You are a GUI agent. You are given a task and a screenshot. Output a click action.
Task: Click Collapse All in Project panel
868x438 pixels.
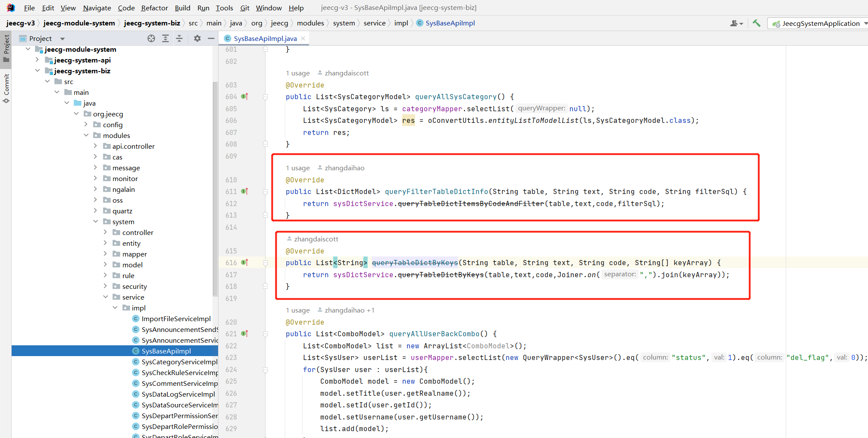coord(179,38)
